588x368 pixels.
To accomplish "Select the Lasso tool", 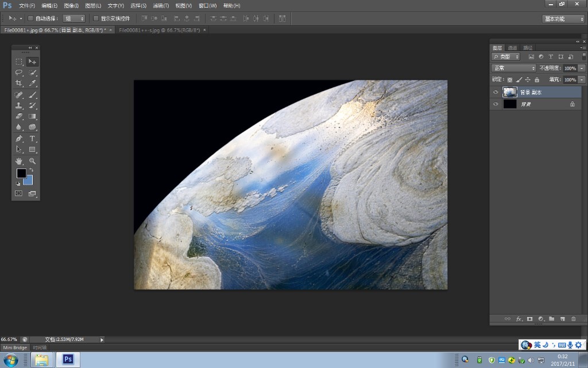I will pyautogui.click(x=19, y=72).
